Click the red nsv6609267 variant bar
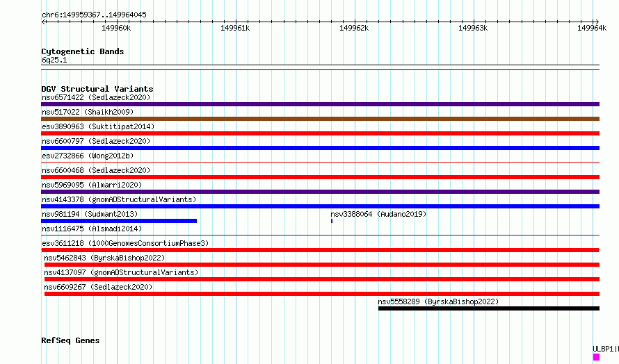Viewport: 619px width, 364px height. pyautogui.click(x=322, y=294)
